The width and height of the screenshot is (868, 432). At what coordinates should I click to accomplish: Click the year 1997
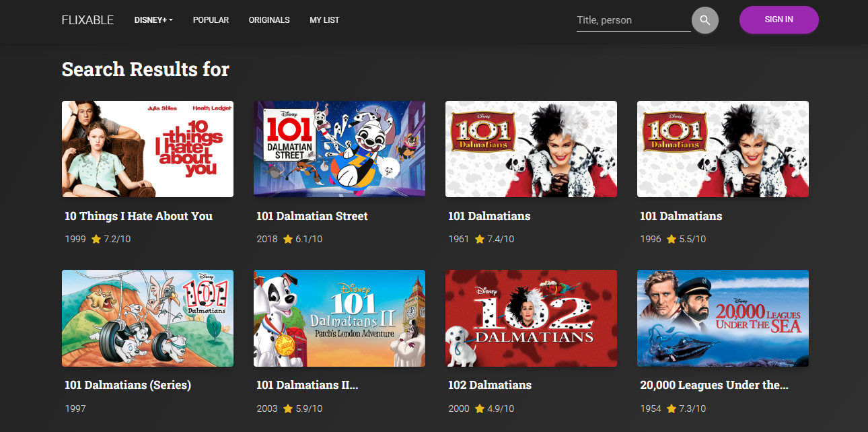point(75,408)
